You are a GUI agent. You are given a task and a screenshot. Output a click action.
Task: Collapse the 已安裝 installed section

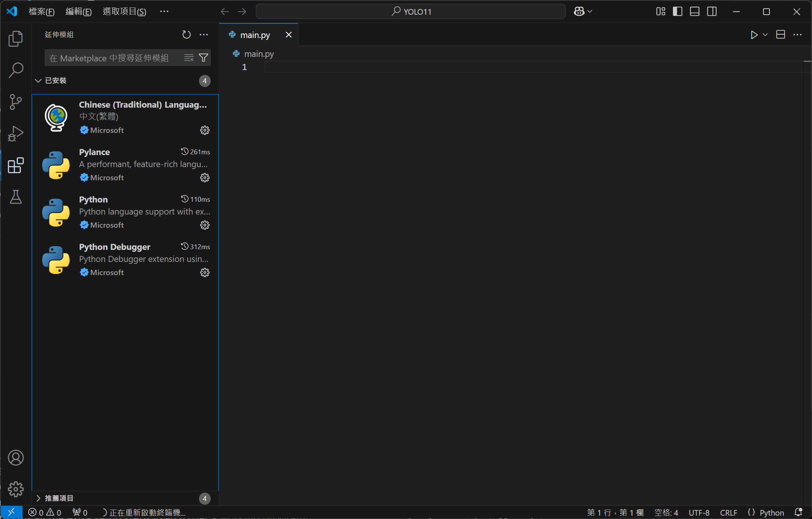[38, 81]
